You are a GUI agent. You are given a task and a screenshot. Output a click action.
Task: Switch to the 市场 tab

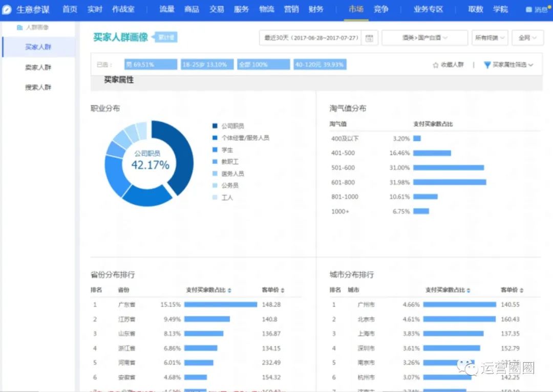(x=355, y=9)
